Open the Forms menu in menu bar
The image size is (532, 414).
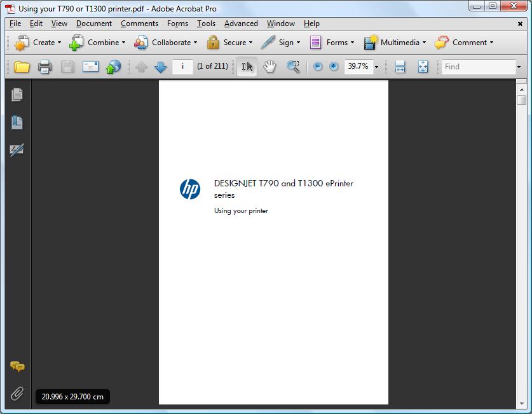(x=177, y=24)
